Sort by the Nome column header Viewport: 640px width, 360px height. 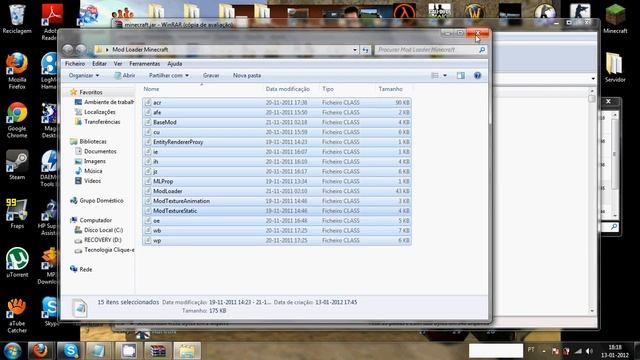pos(151,89)
